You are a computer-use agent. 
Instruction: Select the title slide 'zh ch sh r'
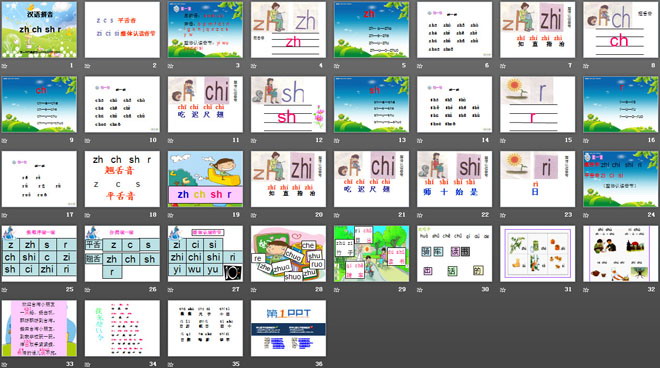(x=39, y=29)
